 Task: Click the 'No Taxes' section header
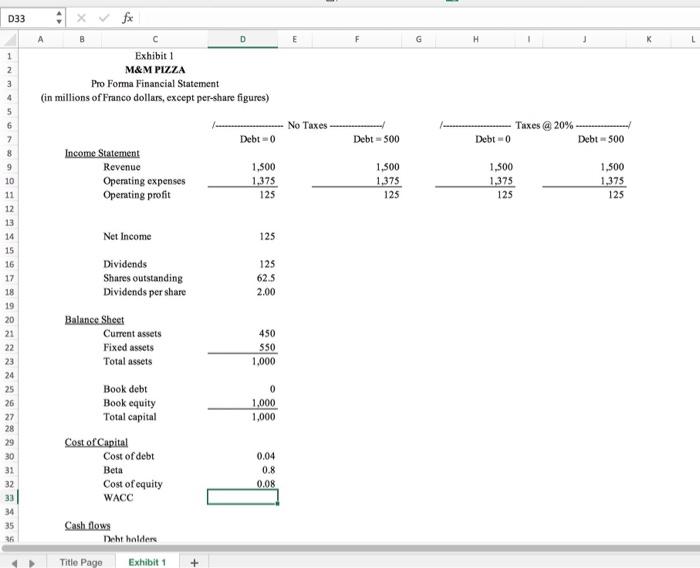click(308, 125)
